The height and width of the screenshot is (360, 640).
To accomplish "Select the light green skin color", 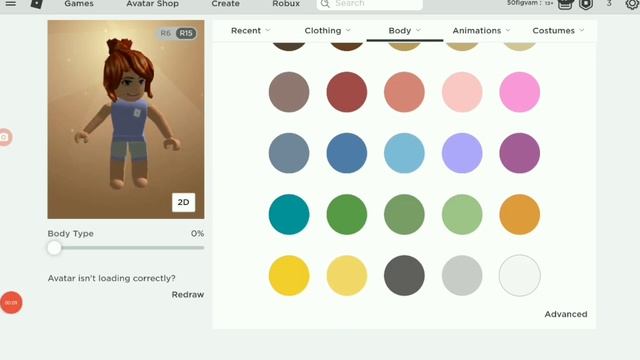I will 462,215.
